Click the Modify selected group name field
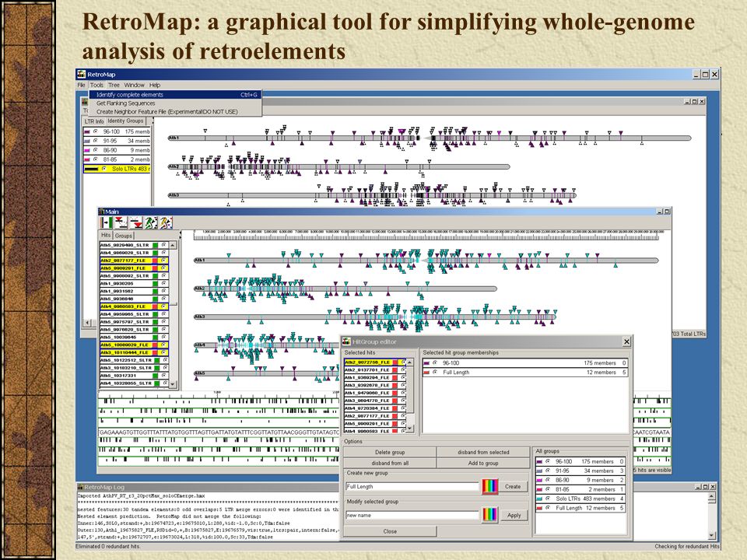747x560 pixels. click(x=412, y=515)
